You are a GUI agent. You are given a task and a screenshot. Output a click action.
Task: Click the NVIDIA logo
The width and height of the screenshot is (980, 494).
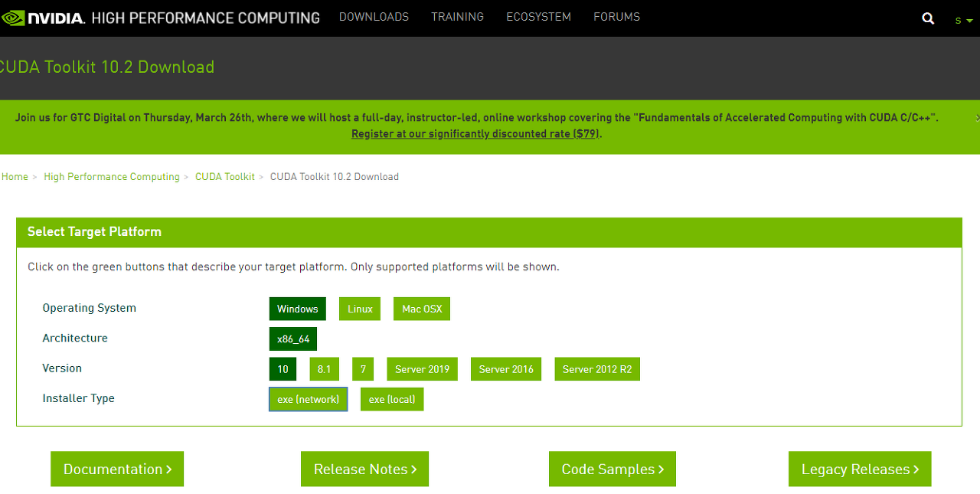pyautogui.click(x=42, y=18)
